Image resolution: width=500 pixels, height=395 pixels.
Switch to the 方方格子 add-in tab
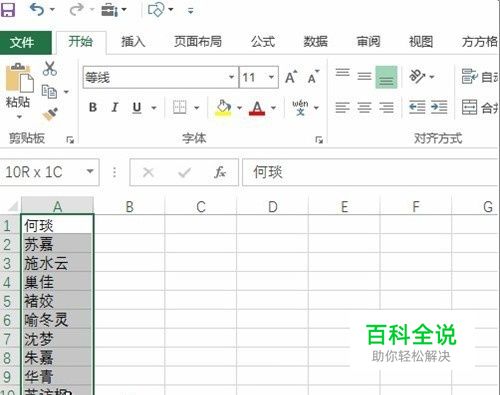[x=479, y=42]
